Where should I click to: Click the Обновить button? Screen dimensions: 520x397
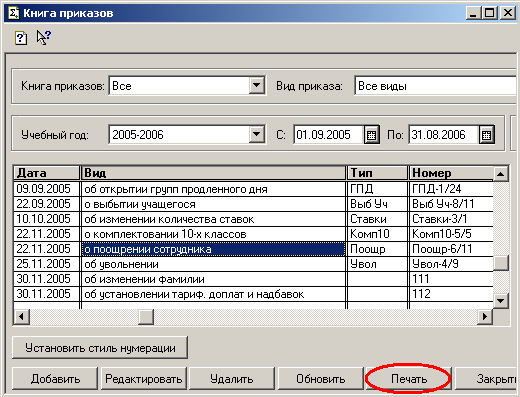[x=321, y=379]
